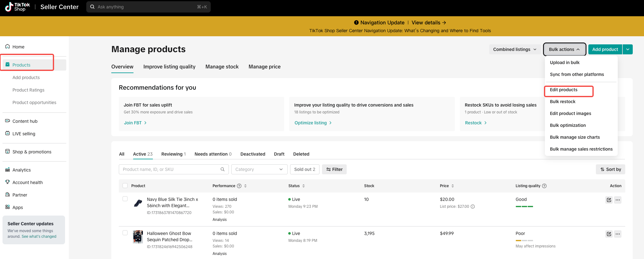
Task: Expand Combined listings dropdown
Action: (515, 49)
